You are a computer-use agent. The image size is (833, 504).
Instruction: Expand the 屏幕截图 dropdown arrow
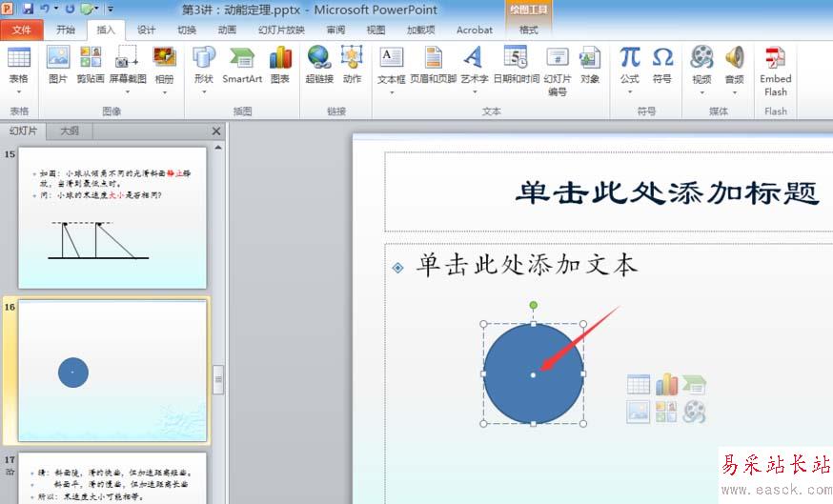pos(127,92)
